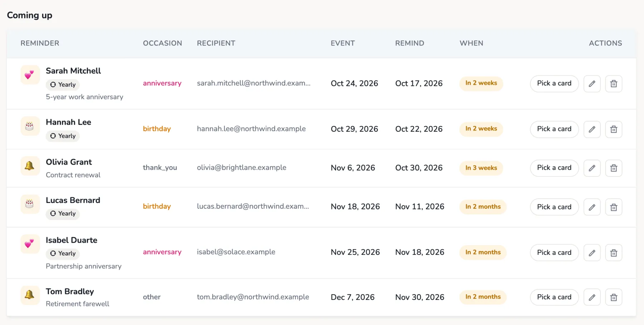Click Olivia Grant's bell icon
This screenshot has height=325, width=644.
click(x=30, y=166)
